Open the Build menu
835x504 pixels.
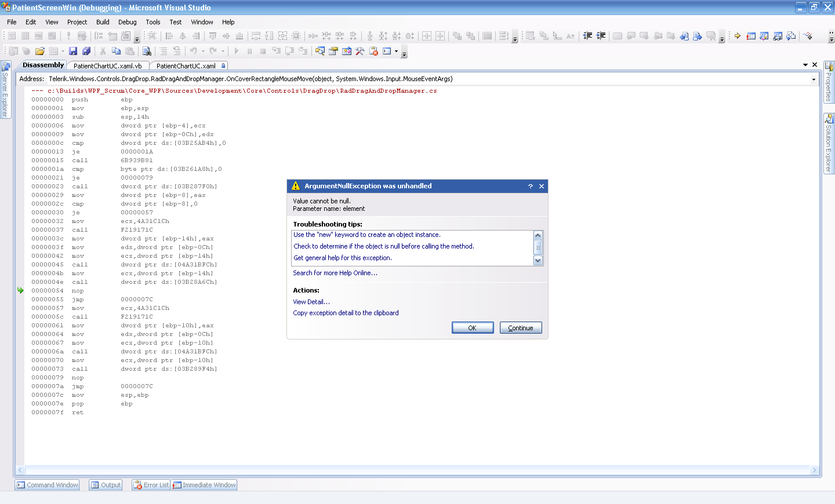point(103,22)
